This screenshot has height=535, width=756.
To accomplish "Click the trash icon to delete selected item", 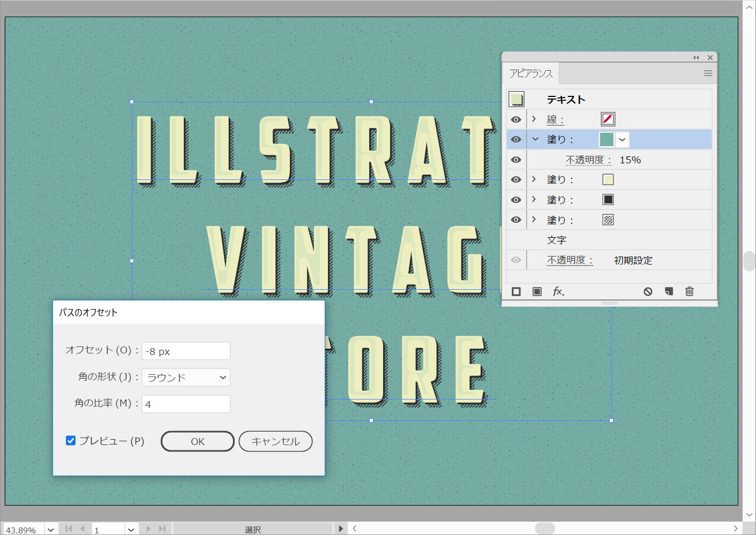I will point(690,291).
